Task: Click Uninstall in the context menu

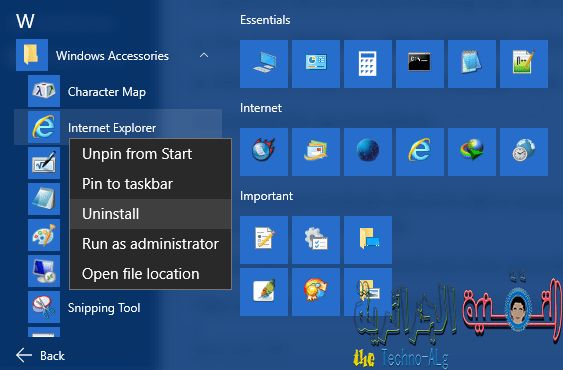Action: click(150, 214)
